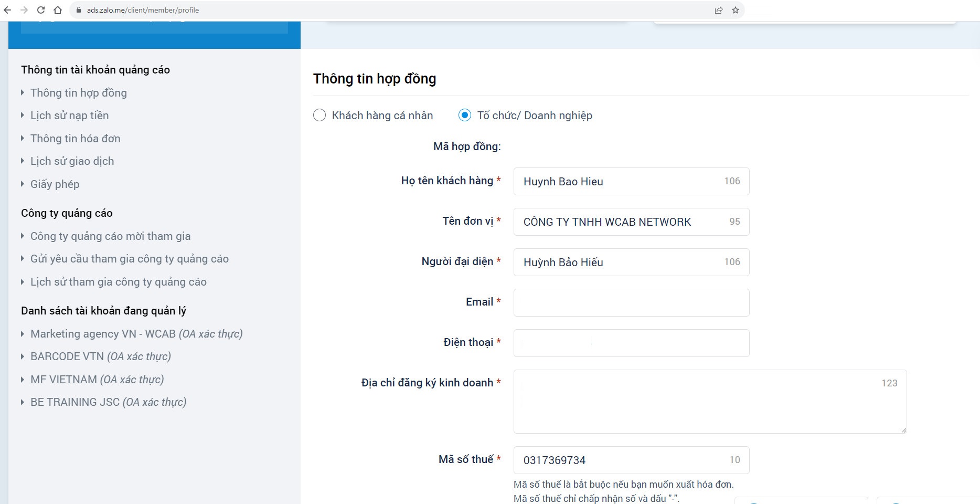Open Thông tin hóa đơn sidebar link
The height and width of the screenshot is (504, 980).
[x=76, y=139]
